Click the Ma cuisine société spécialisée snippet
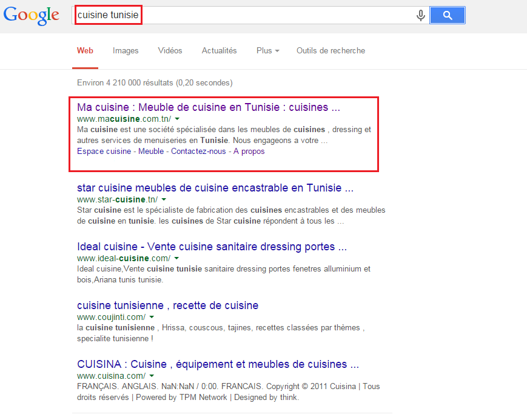This screenshot has height=420, width=527. (224, 135)
